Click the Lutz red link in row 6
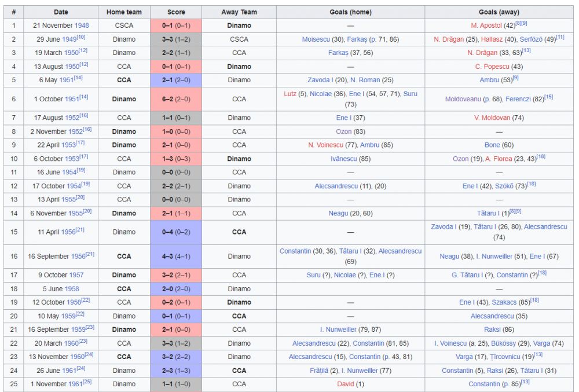Screen dimensions: 579x392 tap(290, 94)
